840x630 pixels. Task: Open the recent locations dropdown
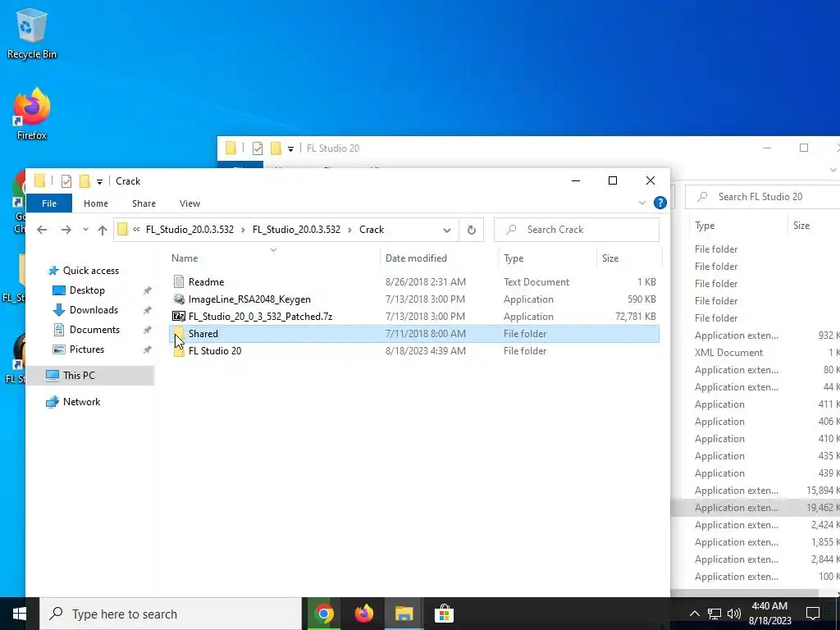coord(85,230)
